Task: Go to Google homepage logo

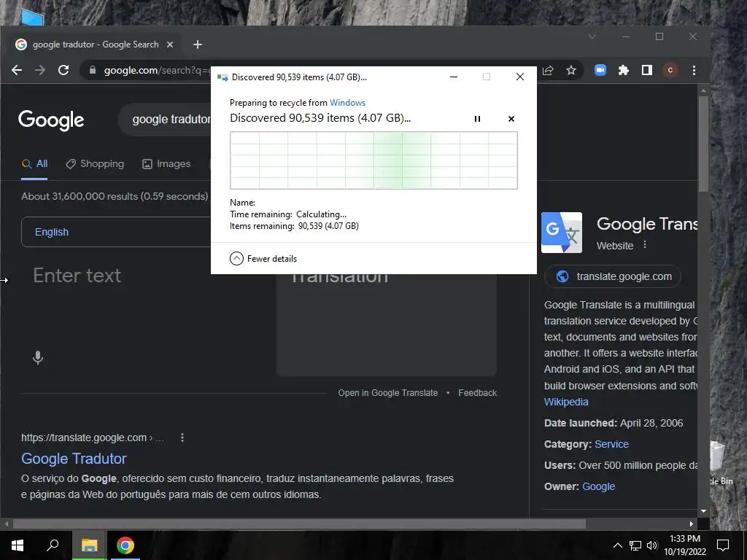Action: pyautogui.click(x=51, y=120)
